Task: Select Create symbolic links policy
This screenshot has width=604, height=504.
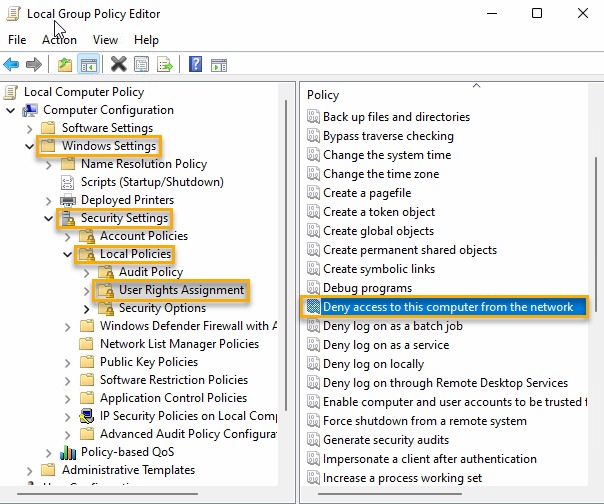Action: [x=379, y=269]
